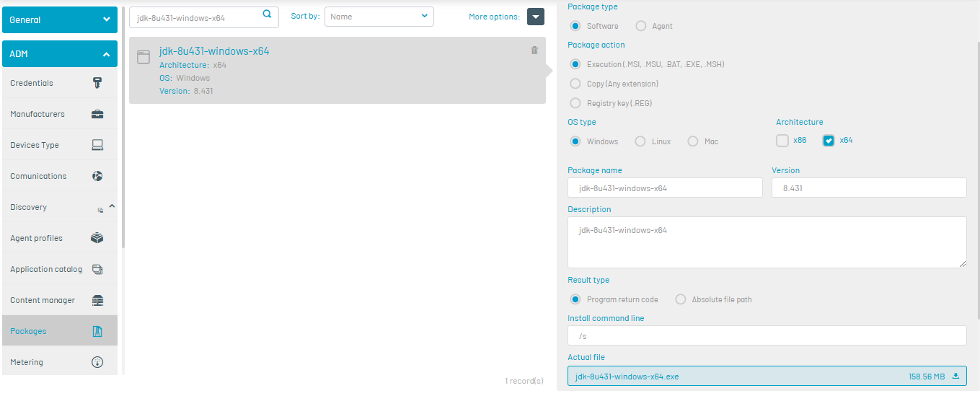Screen dimensions: 980x396
Task: Choose Mac OS type
Action: coord(693,141)
